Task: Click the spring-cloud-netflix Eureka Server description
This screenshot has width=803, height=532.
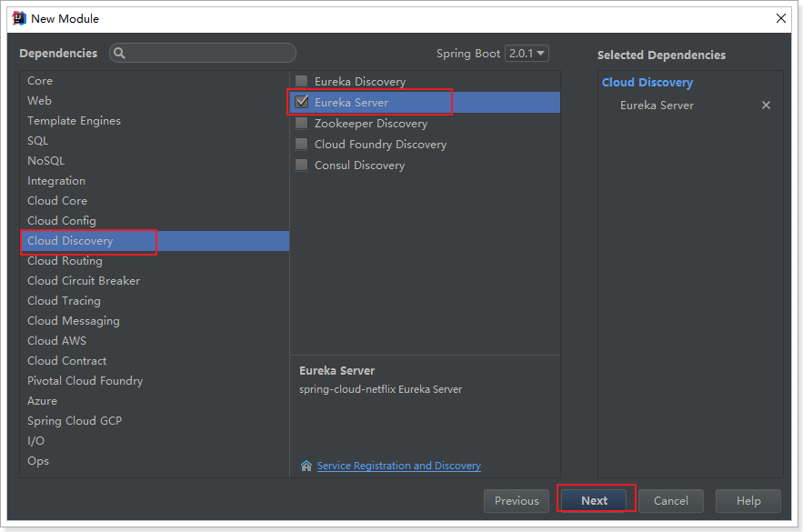Action: pos(380,389)
